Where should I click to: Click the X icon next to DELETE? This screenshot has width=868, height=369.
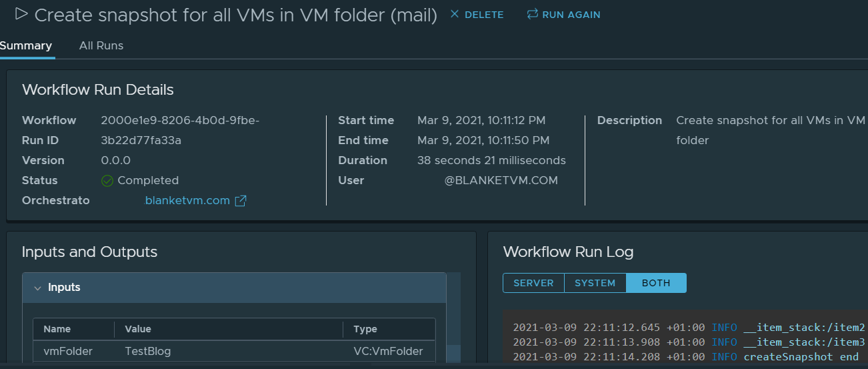tap(455, 14)
